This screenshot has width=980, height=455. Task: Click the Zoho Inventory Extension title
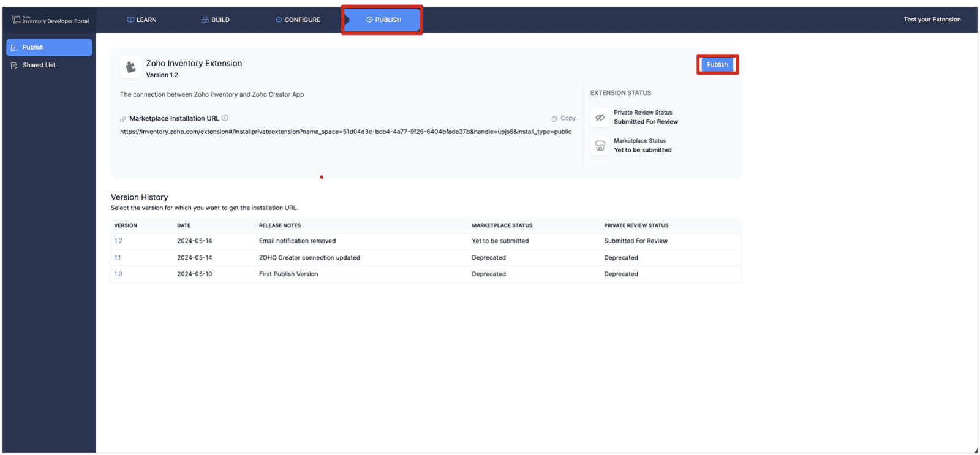coord(194,63)
